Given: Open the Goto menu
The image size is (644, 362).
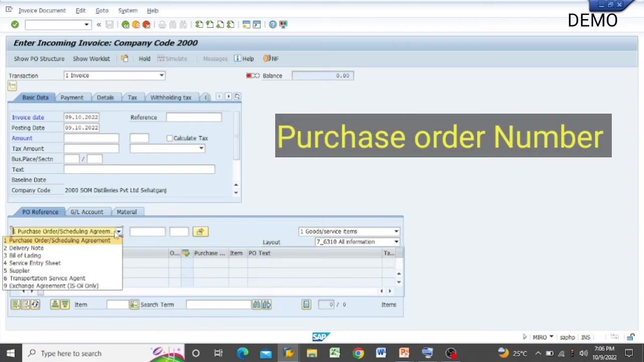Looking at the screenshot, I should (102, 11).
